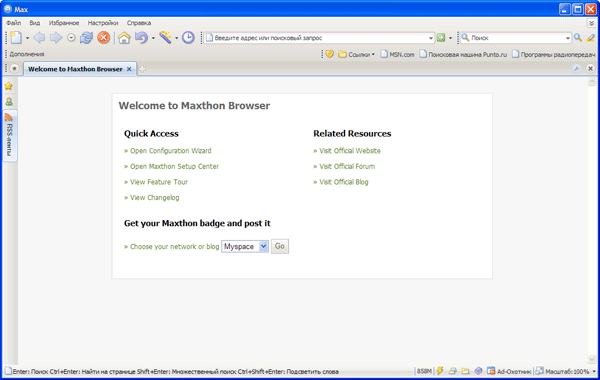Refresh the page with the reload icon
This screenshot has height=380, width=600.
(x=86, y=38)
